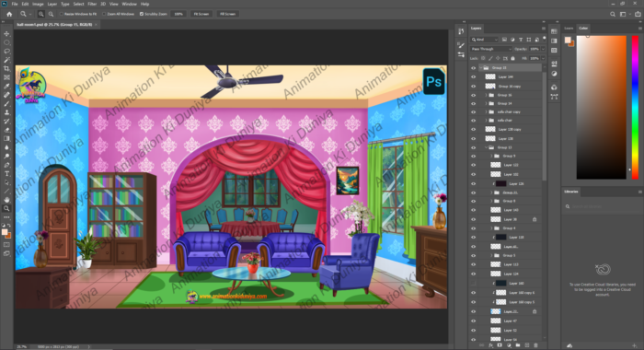Open the Window menu
The image size is (644, 350).
click(x=129, y=4)
